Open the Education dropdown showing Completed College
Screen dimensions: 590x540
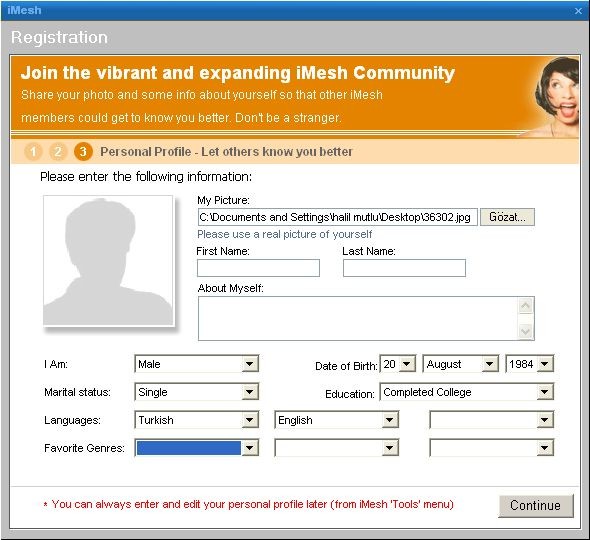click(467, 392)
